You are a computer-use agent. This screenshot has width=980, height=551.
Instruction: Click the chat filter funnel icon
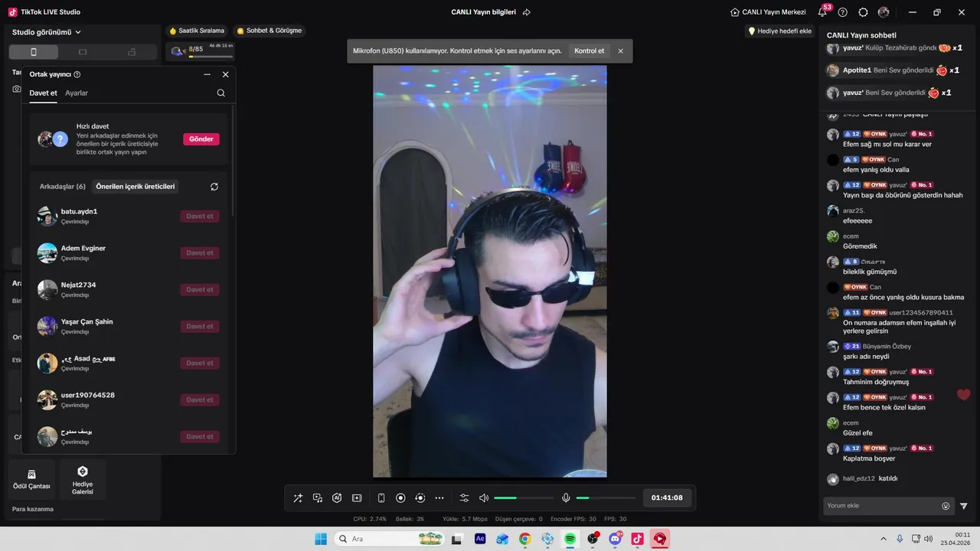964,506
